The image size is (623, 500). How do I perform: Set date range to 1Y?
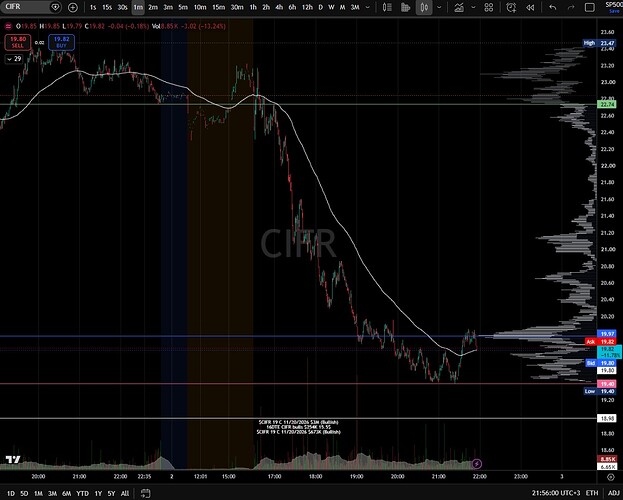click(98, 493)
